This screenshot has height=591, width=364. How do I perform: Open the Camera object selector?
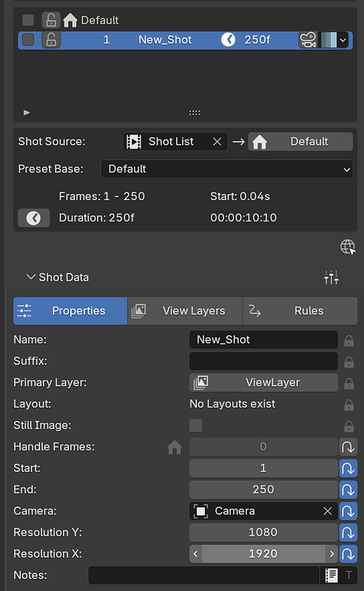tap(263, 511)
